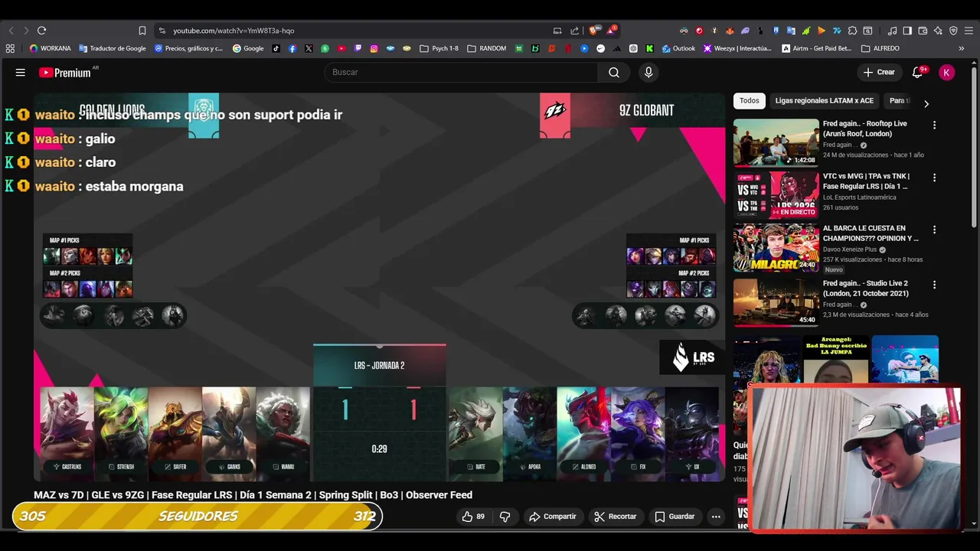This screenshot has width=980, height=551.
Task: Show hidden bookmarks with double chevron
Action: pyautogui.click(x=961, y=48)
